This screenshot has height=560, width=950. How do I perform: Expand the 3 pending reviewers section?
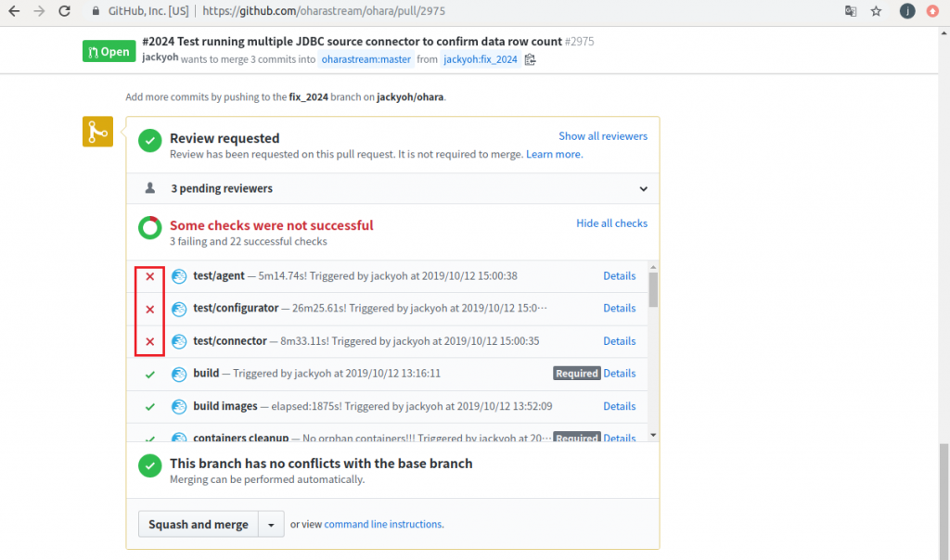point(643,188)
